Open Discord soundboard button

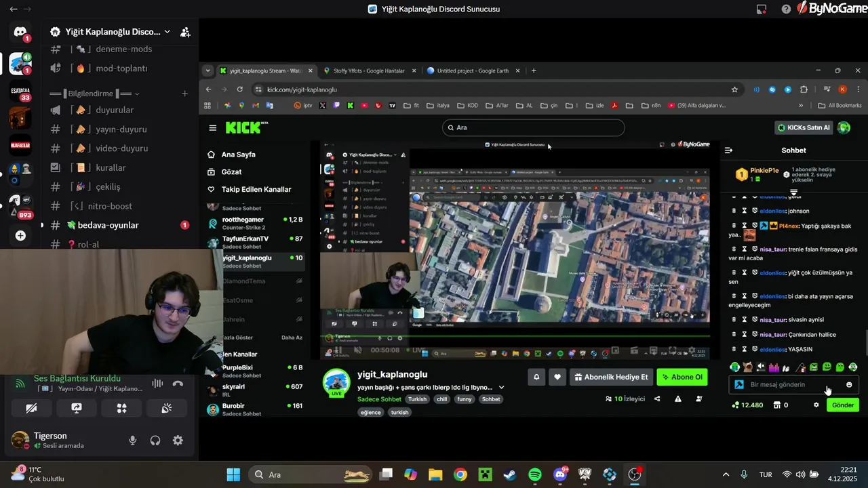click(x=167, y=408)
